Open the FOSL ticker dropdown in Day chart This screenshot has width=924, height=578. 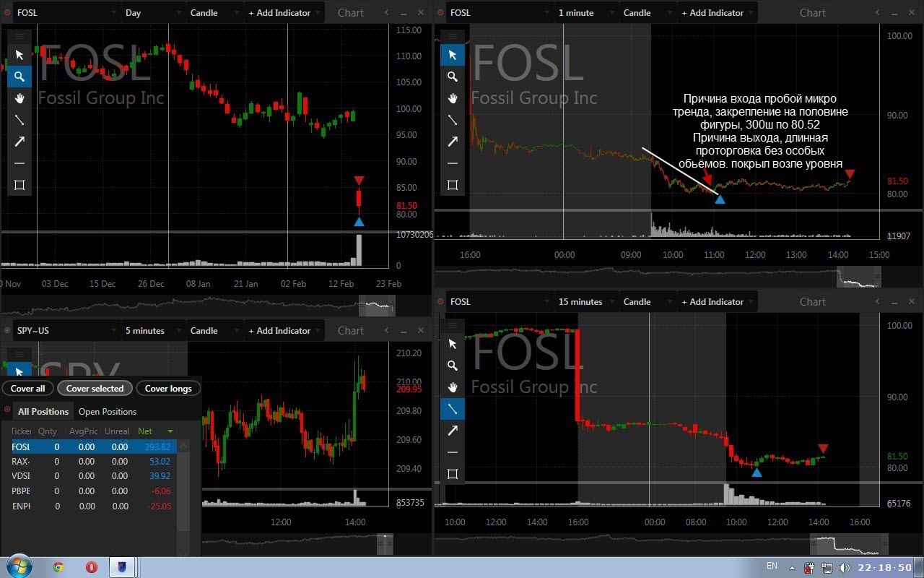point(66,12)
